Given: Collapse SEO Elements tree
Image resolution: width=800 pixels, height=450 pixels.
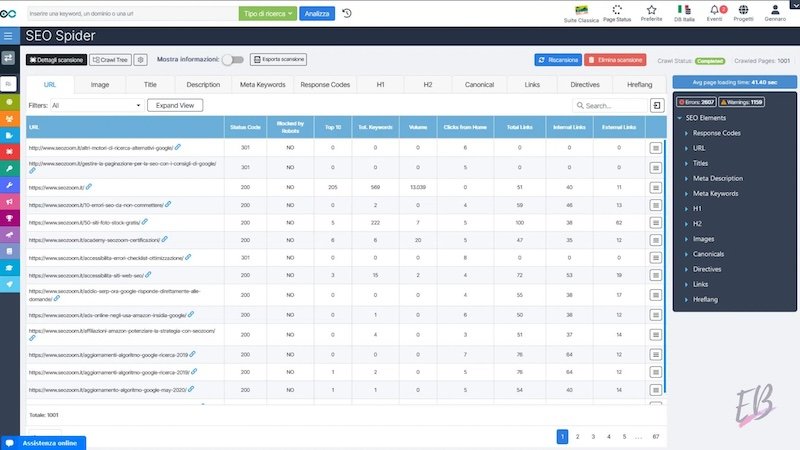Looking at the screenshot, I should tap(680, 118).
